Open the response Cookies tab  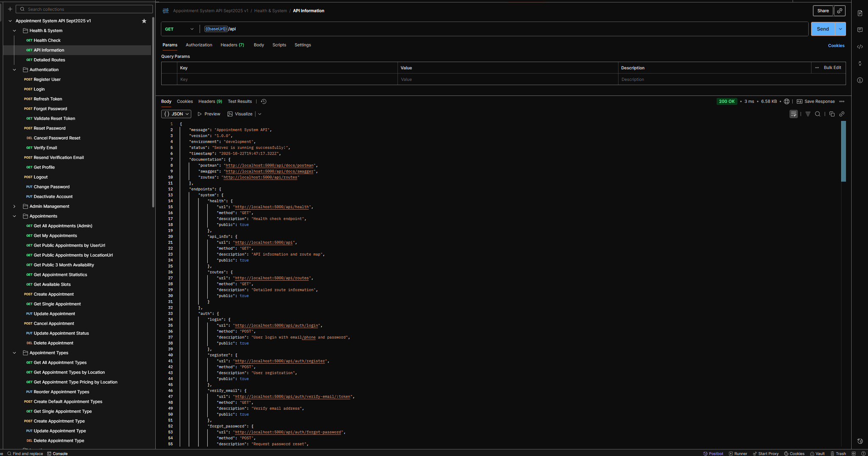pos(185,102)
